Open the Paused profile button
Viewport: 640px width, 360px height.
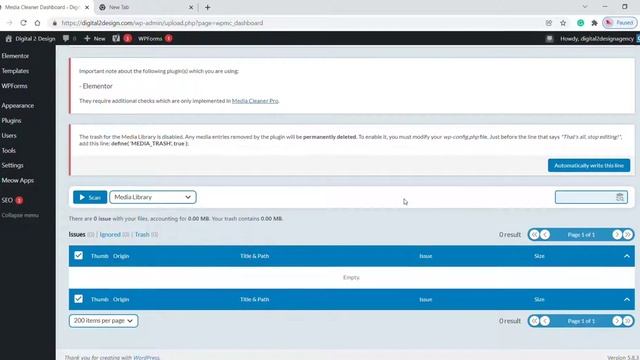tap(620, 23)
